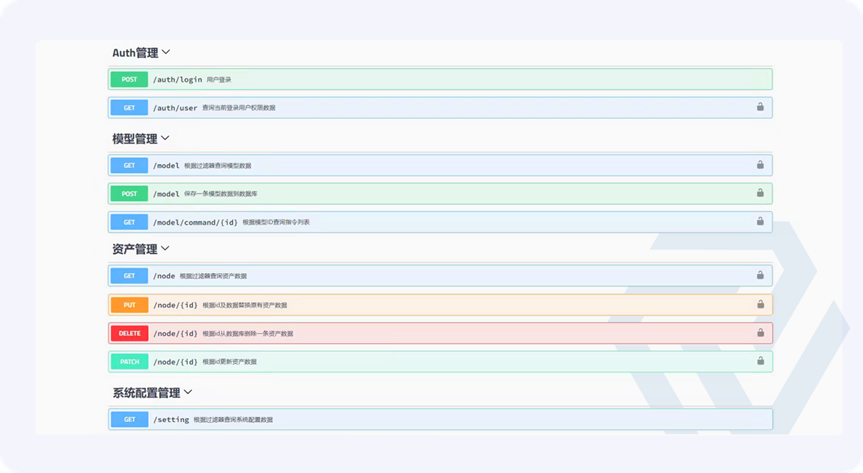Click the 资产管理 section title

134,248
